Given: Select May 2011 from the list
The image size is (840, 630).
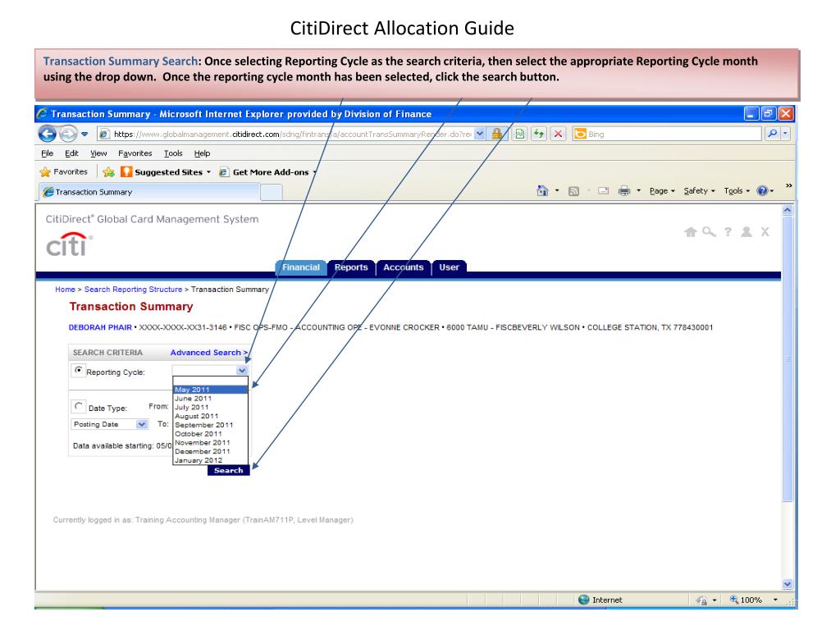Looking at the screenshot, I should point(210,390).
